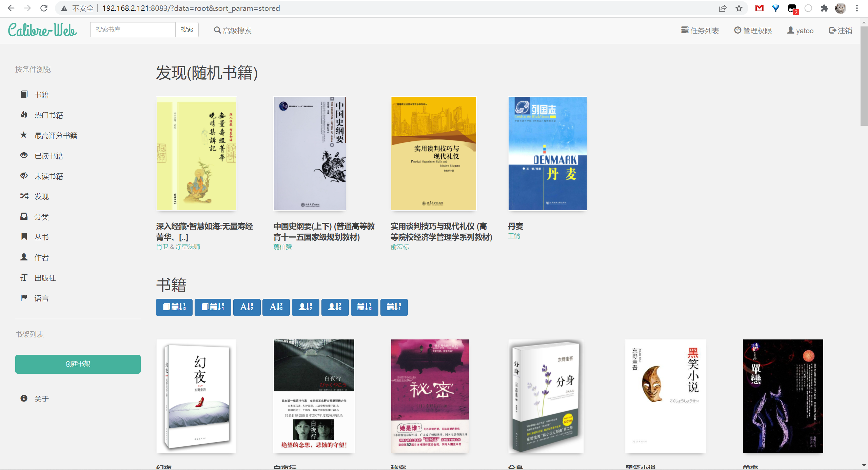Sort books by author Z to A
Screen dimensions: 868x470
(x=335, y=307)
